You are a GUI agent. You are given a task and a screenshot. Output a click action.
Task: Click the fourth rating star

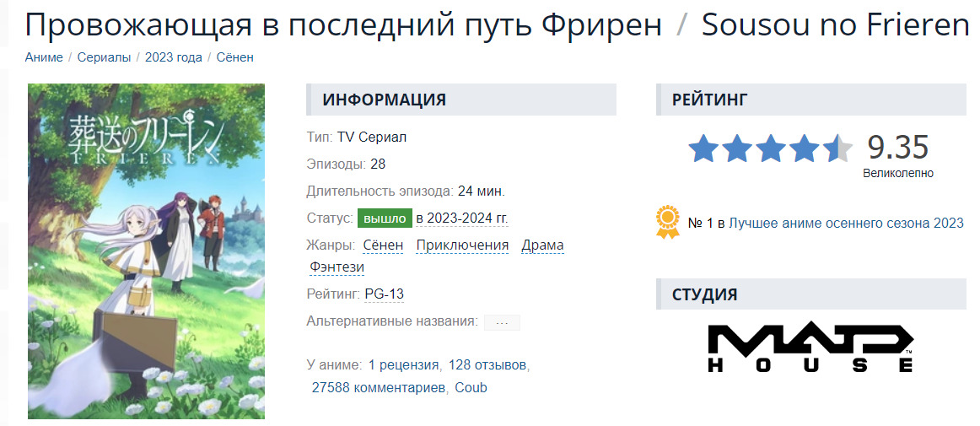coord(804,148)
